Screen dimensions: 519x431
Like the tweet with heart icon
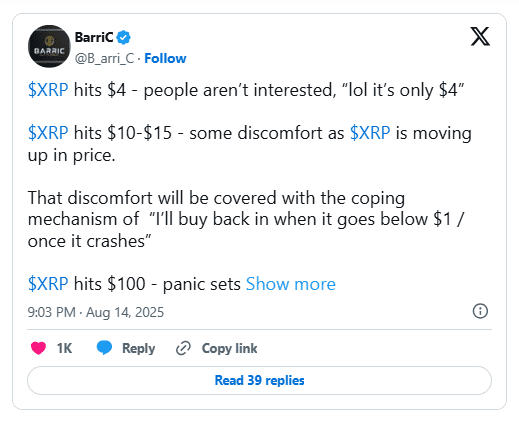click(38, 348)
